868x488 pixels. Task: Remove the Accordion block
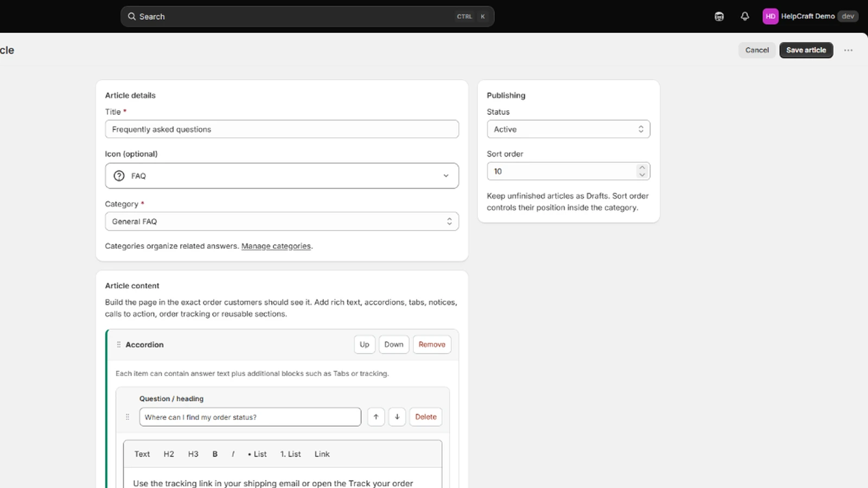pyautogui.click(x=432, y=344)
